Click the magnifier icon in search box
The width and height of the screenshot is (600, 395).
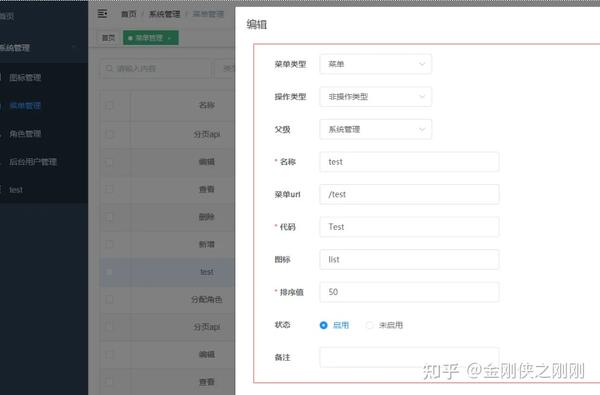pos(109,69)
